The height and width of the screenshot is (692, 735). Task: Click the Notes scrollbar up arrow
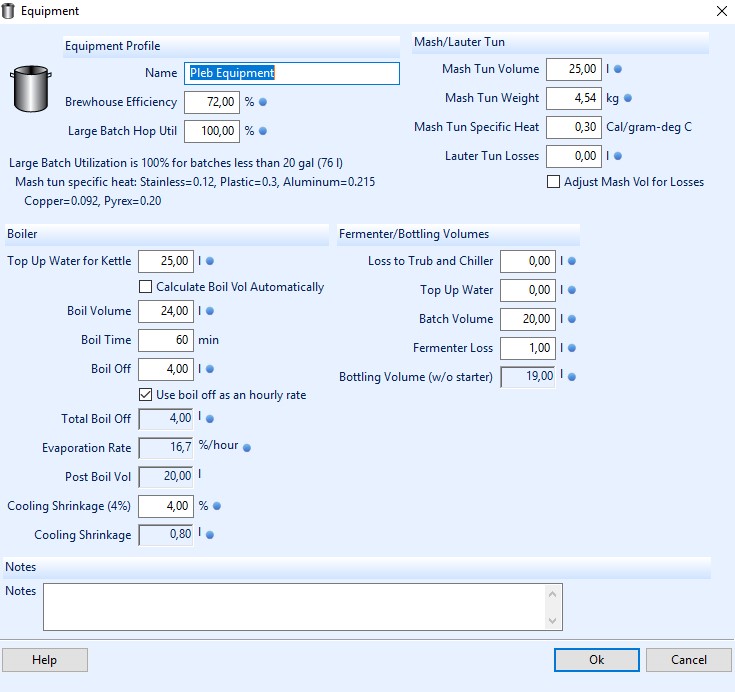(553, 594)
